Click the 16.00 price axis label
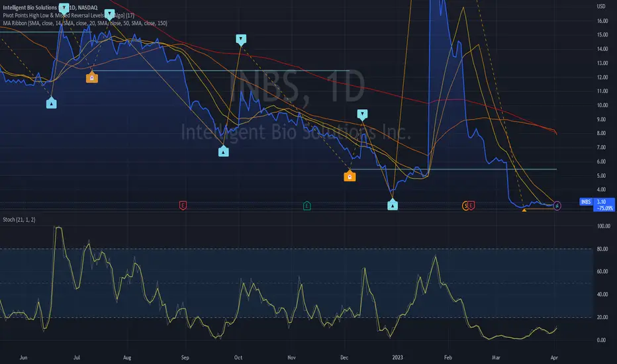Screen dimensions: 617x364 602,21
